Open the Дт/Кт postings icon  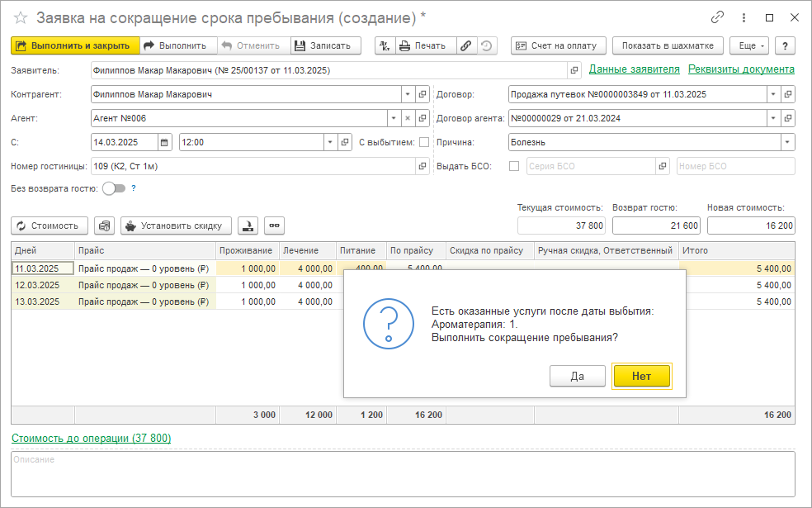[385, 45]
